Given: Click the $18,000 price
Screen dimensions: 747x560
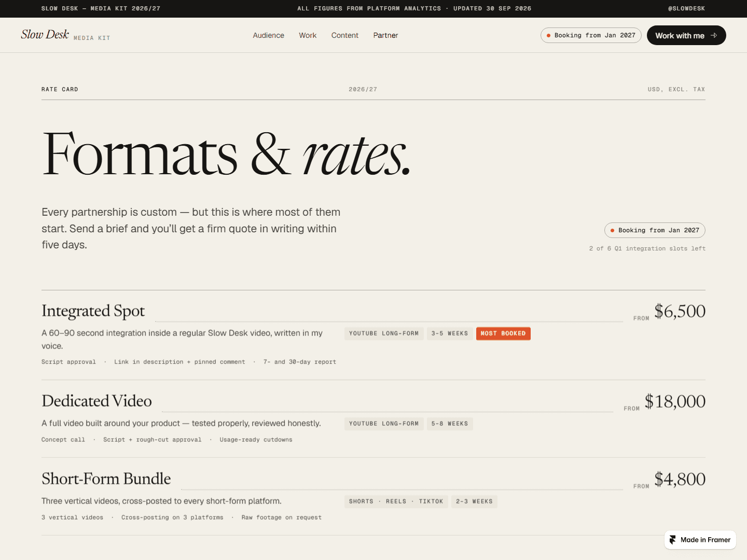Looking at the screenshot, I should pyautogui.click(x=675, y=401).
